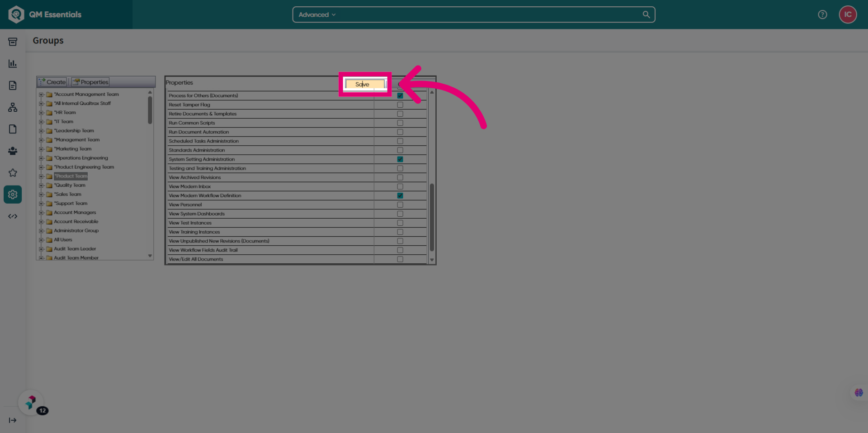
Task: Open the code brackets sidebar icon
Action: [x=13, y=216]
